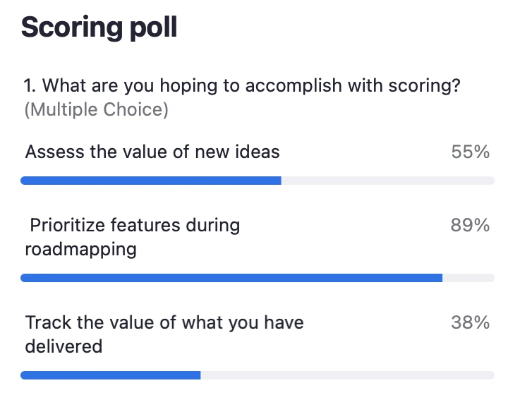Click blue filled part of Track value bar
The height and width of the screenshot is (395, 532).
click(111, 375)
